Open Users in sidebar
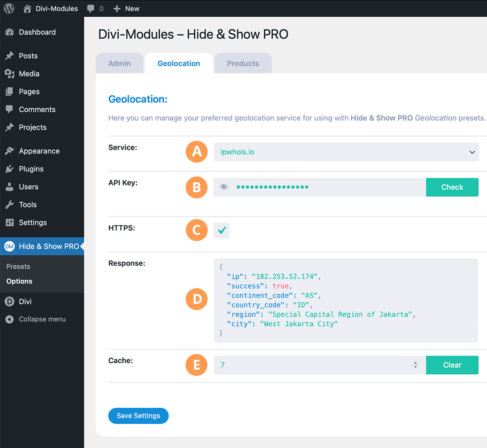The height and width of the screenshot is (448, 487). (28, 186)
